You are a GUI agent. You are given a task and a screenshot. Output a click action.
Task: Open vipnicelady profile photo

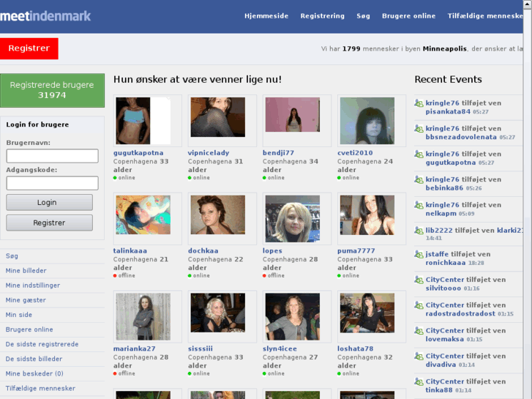click(218, 117)
